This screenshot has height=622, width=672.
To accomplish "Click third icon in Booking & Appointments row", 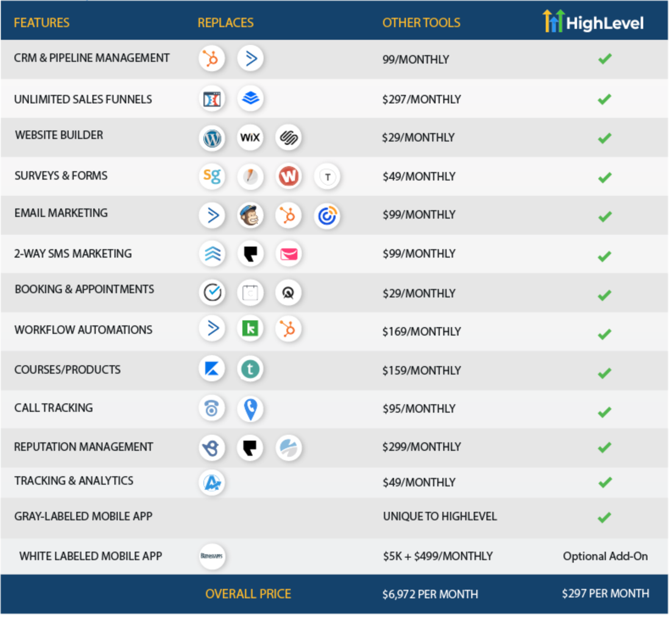I will click(x=289, y=292).
